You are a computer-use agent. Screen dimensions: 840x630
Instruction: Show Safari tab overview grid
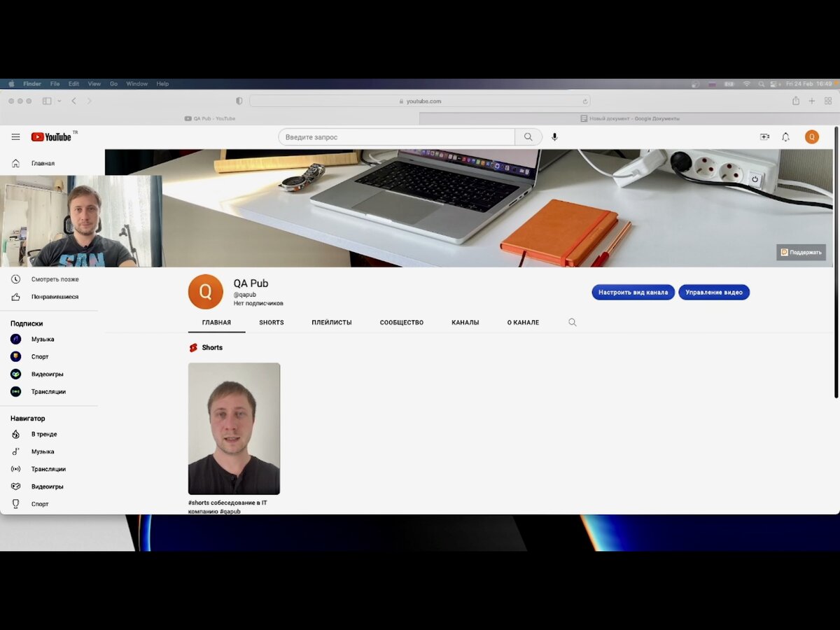point(828,101)
